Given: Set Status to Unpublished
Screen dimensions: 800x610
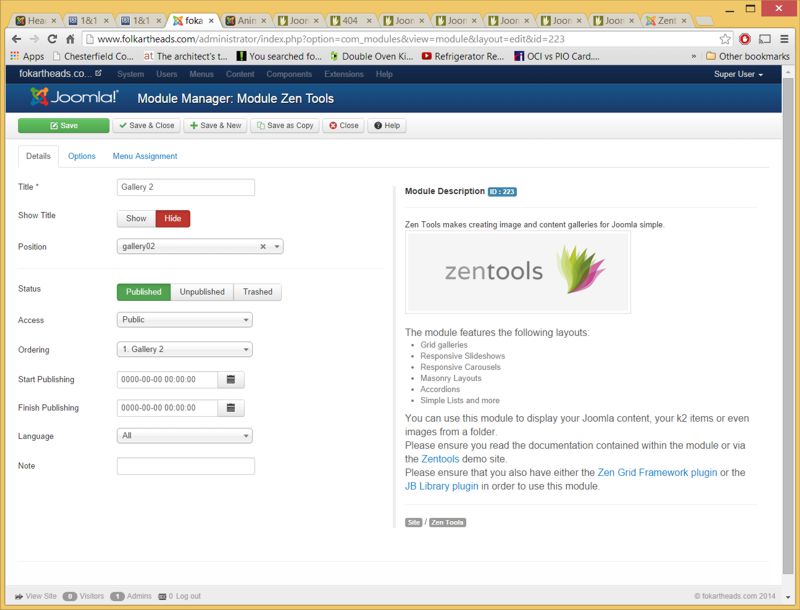Looking at the screenshot, I should click(202, 292).
